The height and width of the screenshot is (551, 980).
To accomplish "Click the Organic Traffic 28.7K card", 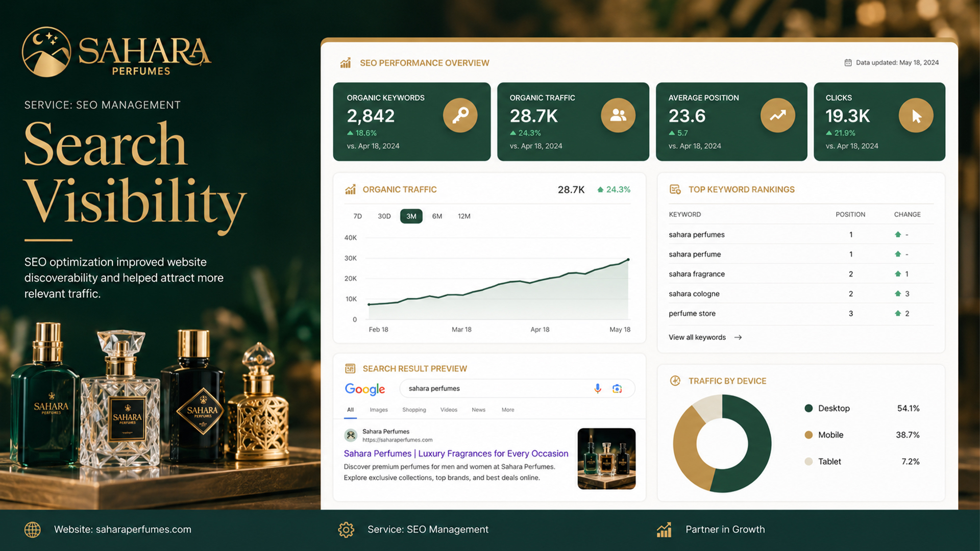I will tap(573, 122).
